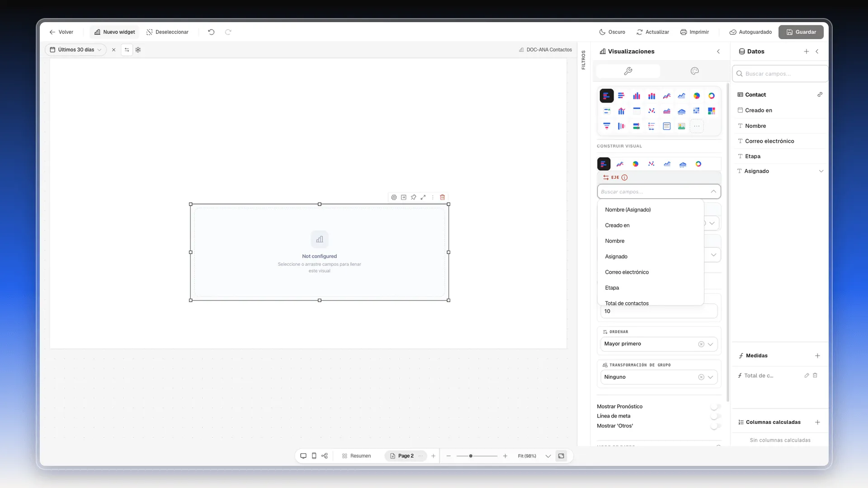
Task: Toggle the Mostrar 'Otros' switch
Action: pos(715,426)
